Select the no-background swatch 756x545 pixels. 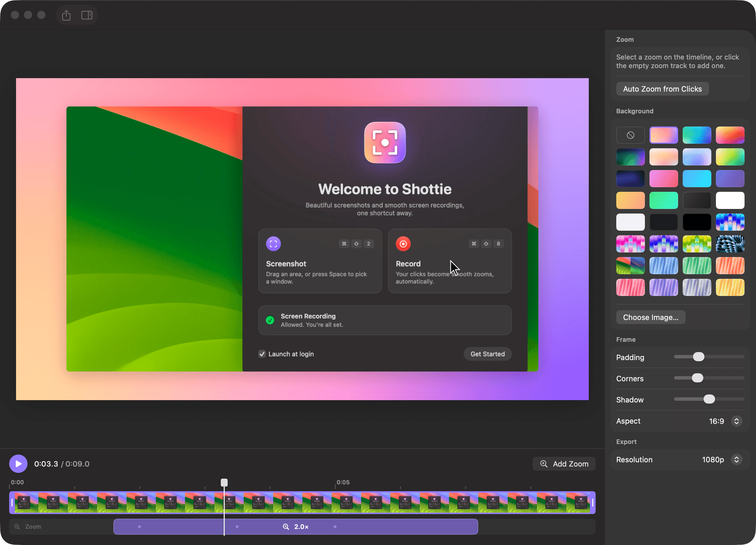[630, 135]
